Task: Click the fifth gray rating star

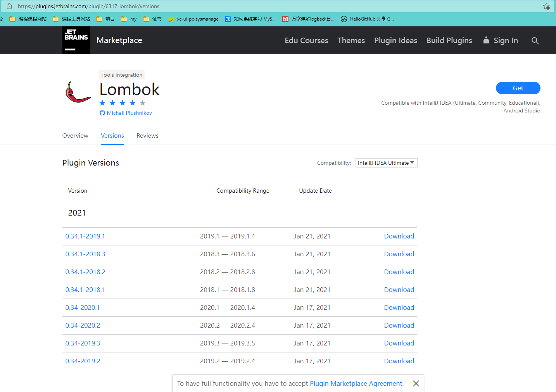Action: click(143, 103)
